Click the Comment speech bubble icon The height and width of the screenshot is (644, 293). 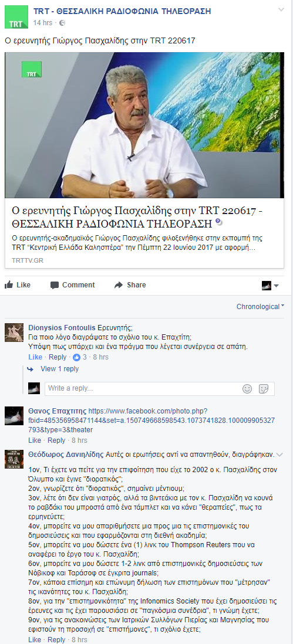tap(54, 285)
